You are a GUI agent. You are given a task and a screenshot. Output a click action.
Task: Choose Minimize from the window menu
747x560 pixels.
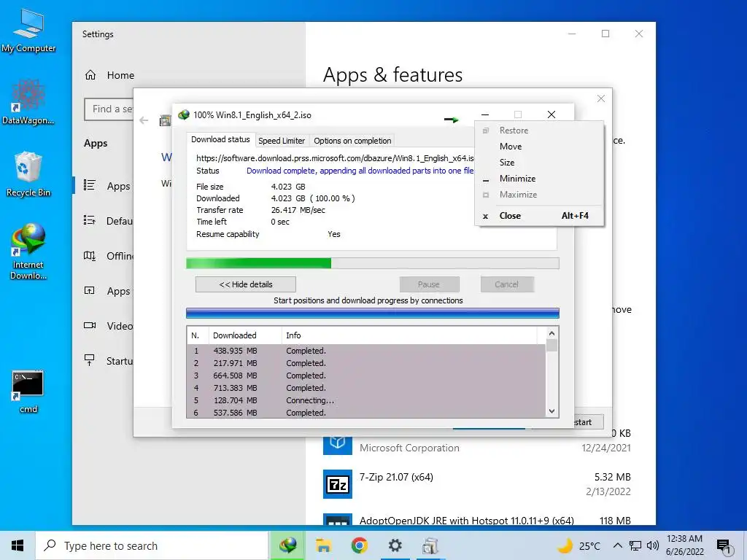pyautogui.click(x=539, y=179)
